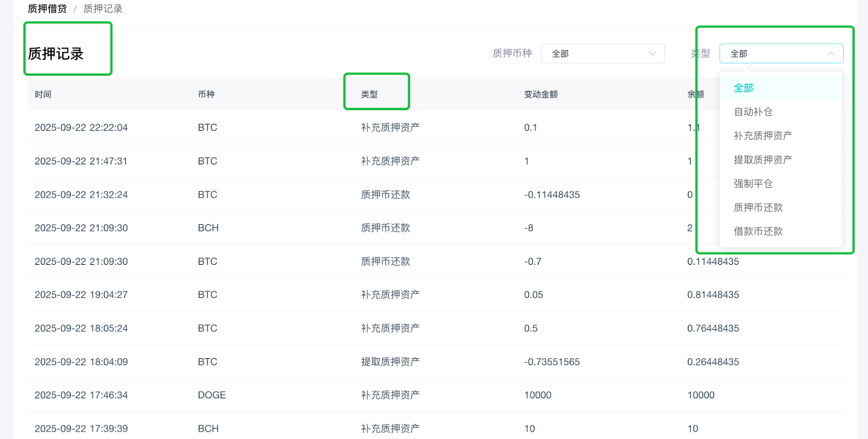Click 质押币还款 in the 21:32:24 row
The width and height of the screenshot is (868, 439).
386,195
